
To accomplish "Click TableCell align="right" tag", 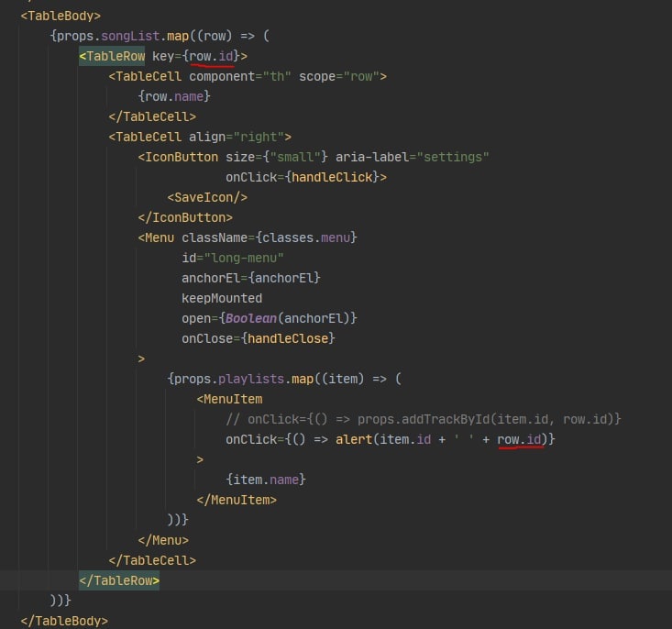I will (200, 138).
